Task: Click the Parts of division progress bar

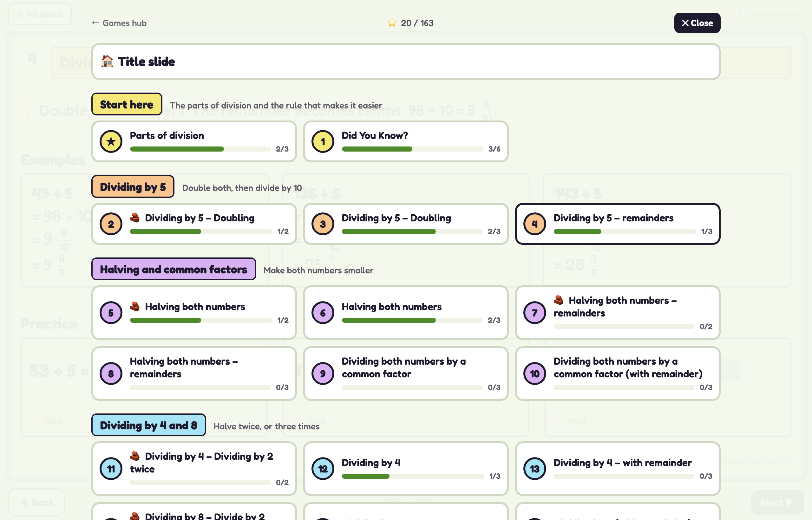Action: 200,149
